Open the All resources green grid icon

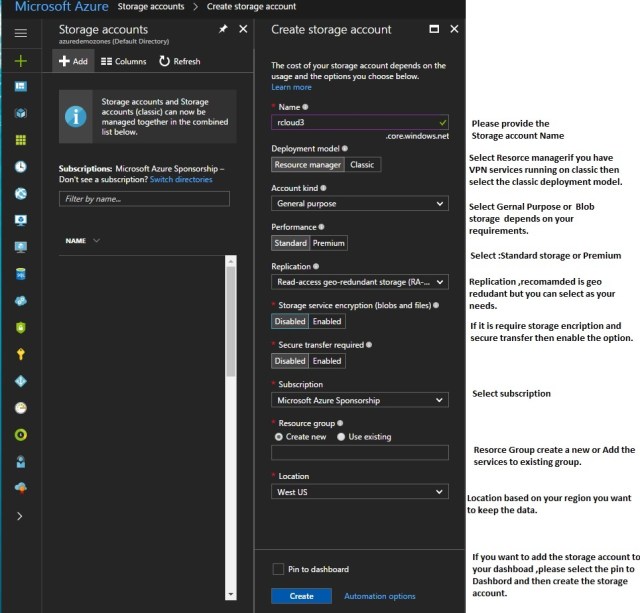click(x=21, y=140)
